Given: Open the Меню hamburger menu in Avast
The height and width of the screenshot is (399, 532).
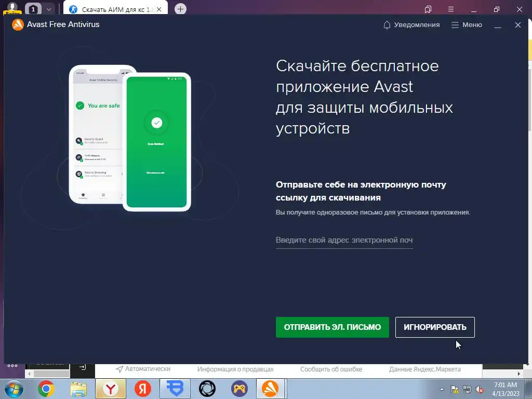Looking at the screenshot, I should click(467, 25).
